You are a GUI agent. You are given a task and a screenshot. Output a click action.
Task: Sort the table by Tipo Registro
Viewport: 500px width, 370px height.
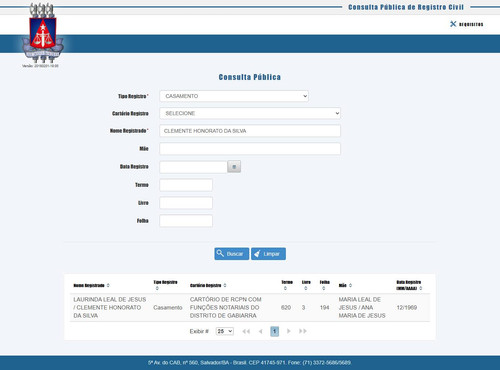coord(165,285)
